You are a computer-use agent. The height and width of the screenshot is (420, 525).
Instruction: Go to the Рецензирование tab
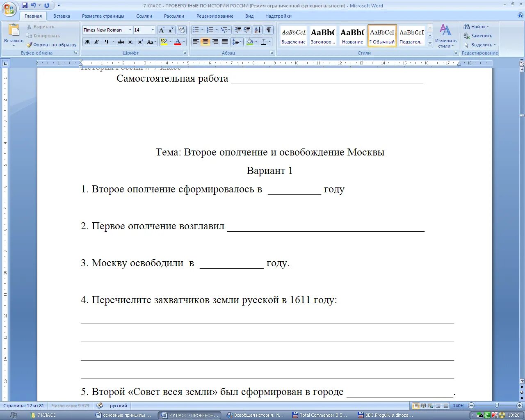coord(215,16)
